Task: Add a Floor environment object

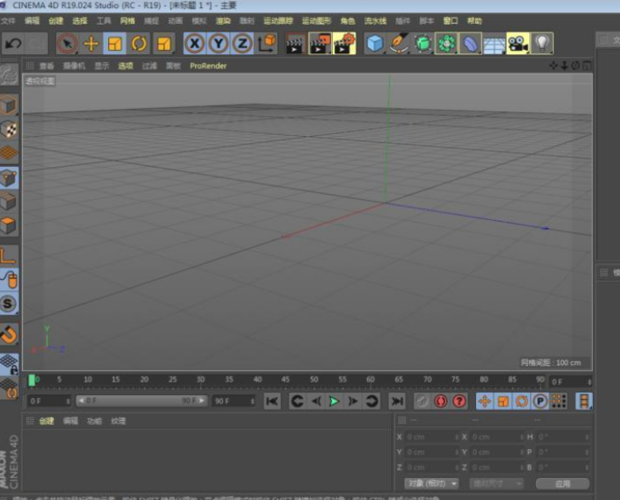Action: coord(494,43)
